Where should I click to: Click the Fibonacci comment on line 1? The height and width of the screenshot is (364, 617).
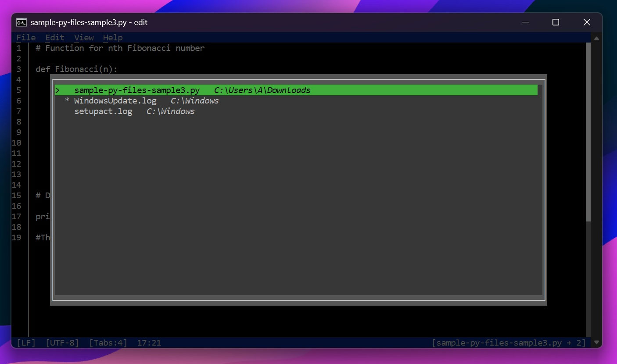[120, 48]
